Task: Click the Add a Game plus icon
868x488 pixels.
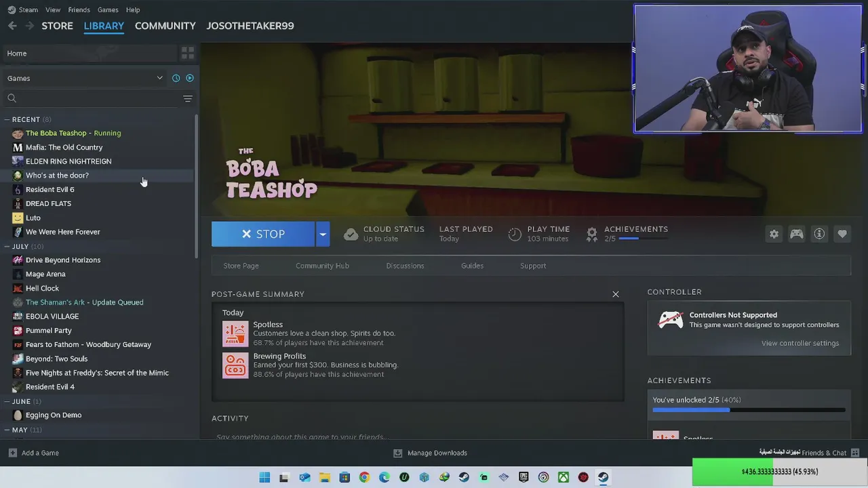Action: click(12, 453)
